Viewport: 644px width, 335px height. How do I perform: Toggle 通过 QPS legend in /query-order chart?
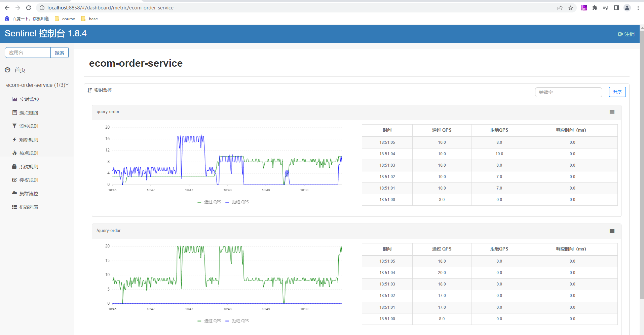click(209, 321)
